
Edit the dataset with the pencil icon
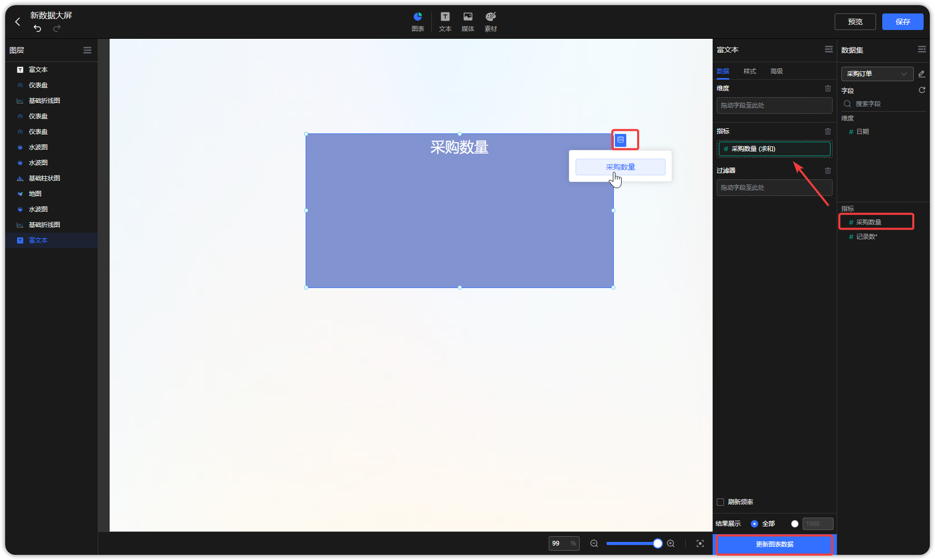point(922,74)
